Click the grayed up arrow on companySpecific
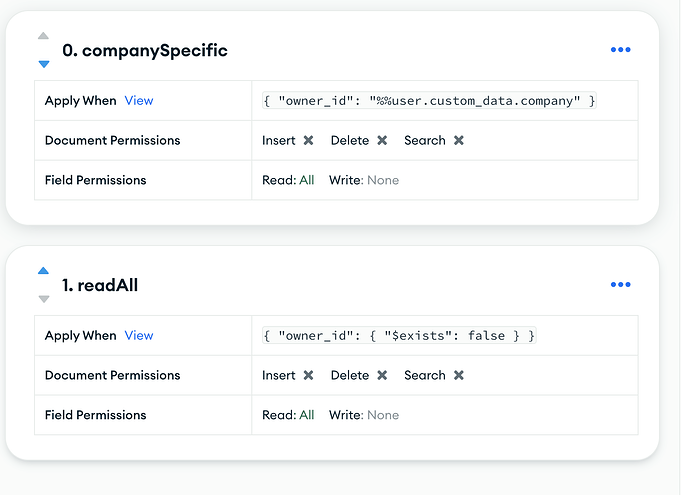690x495 pixels. coord(43,36)
